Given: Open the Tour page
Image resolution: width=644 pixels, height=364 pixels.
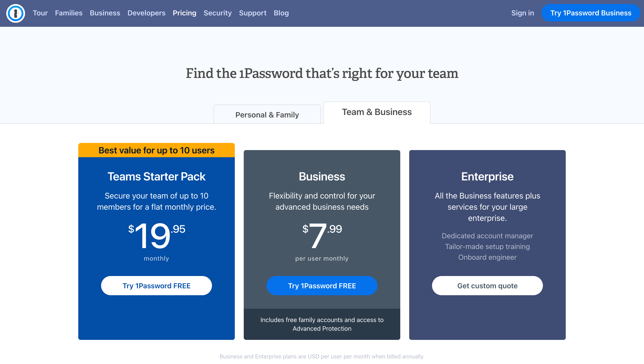Looking at the screenshot, I should (40, 13).
